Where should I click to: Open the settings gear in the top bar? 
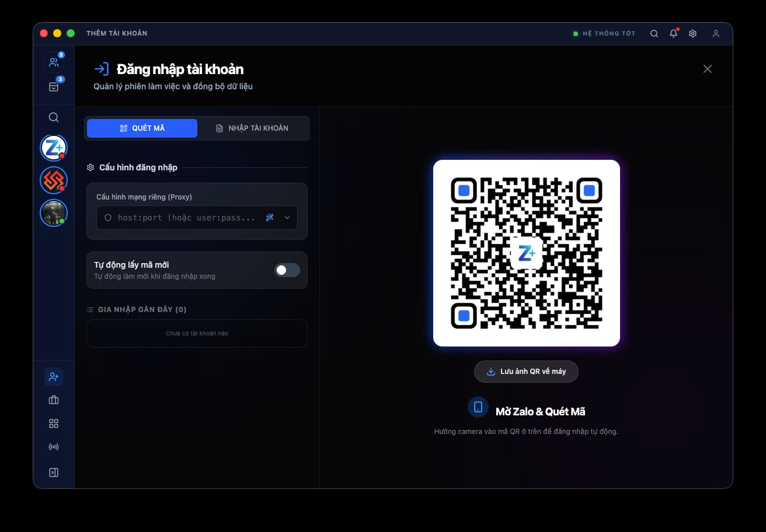tap(692, 33)
